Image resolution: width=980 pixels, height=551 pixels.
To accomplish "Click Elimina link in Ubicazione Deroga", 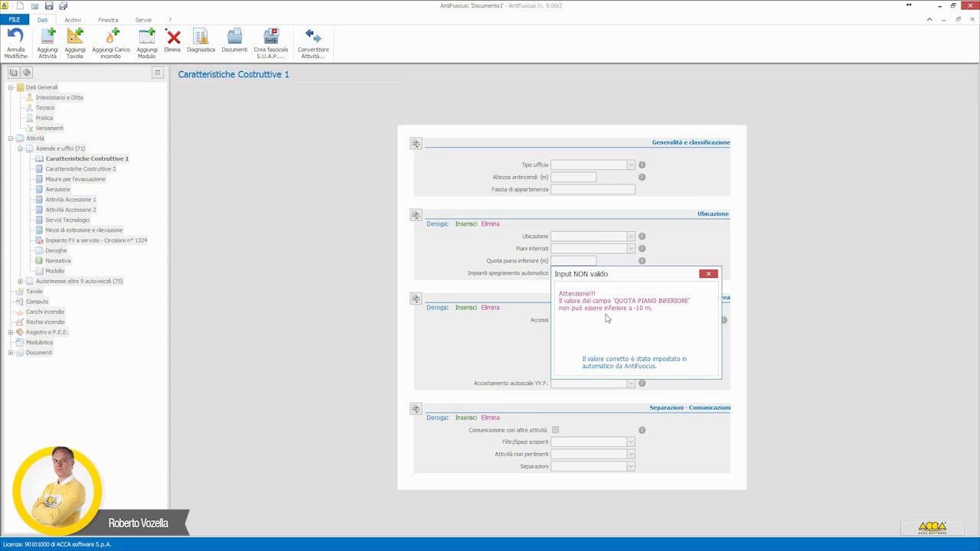I will point(490,223).
